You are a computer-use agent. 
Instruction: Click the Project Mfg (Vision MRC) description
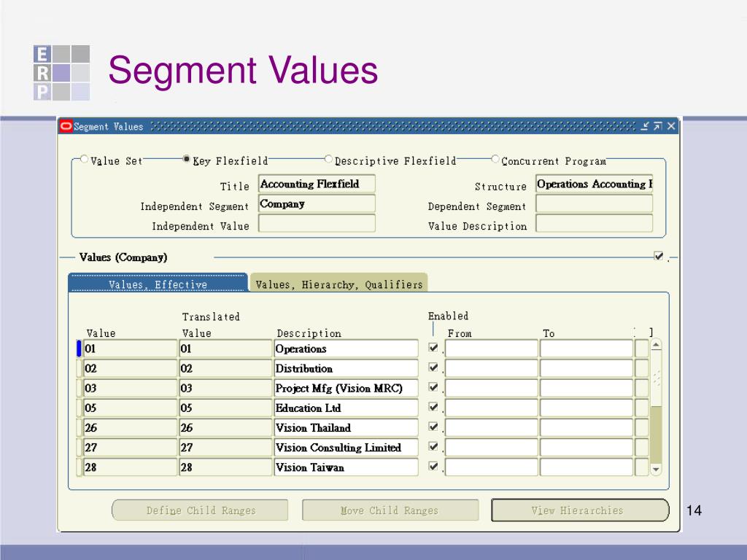pos(346,388)
